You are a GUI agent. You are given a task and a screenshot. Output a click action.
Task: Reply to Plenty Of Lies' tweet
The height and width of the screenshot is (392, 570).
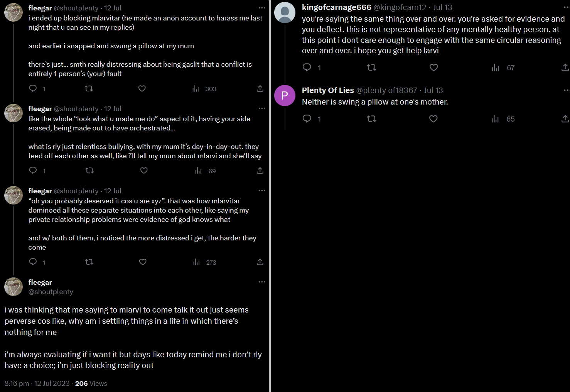[x=307, y=119]
